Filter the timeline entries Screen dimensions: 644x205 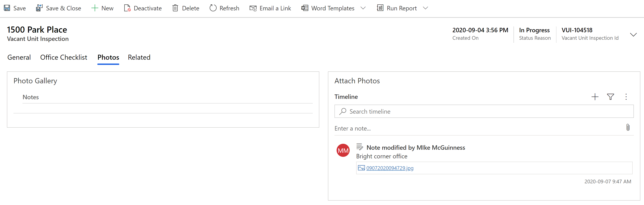pyautogui.click(x=611, y=97)
